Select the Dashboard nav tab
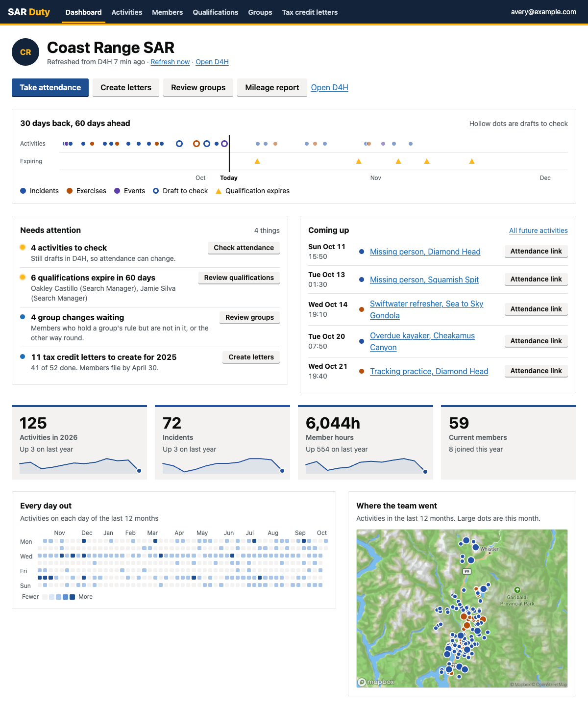Image resolution: width=588 pixels, height=712 pixels. (84, 12)
